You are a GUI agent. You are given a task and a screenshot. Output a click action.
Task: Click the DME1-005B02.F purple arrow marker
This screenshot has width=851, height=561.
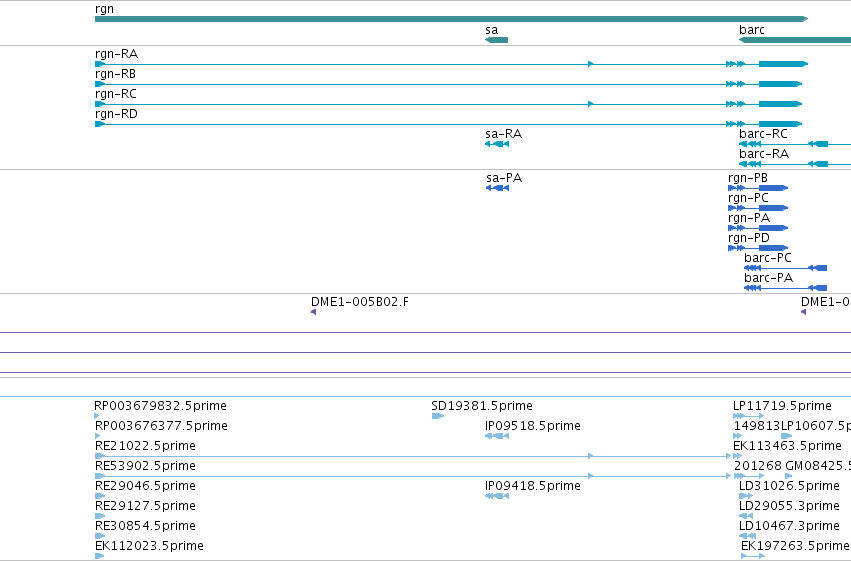click(x=314, y=312)
